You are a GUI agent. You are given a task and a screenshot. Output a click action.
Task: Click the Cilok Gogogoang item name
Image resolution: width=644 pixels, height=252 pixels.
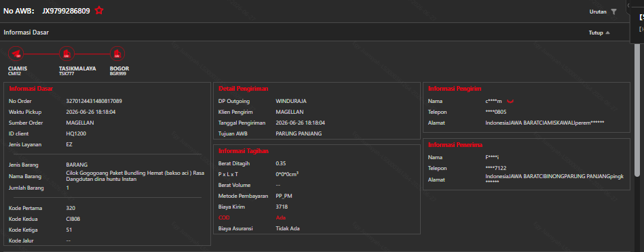(x=135, y=176)
